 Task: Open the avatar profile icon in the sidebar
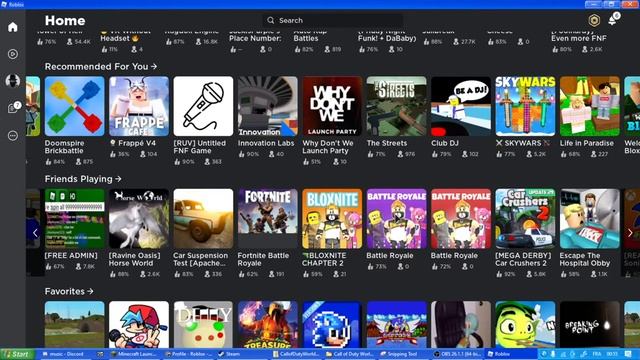click(13, 81)
